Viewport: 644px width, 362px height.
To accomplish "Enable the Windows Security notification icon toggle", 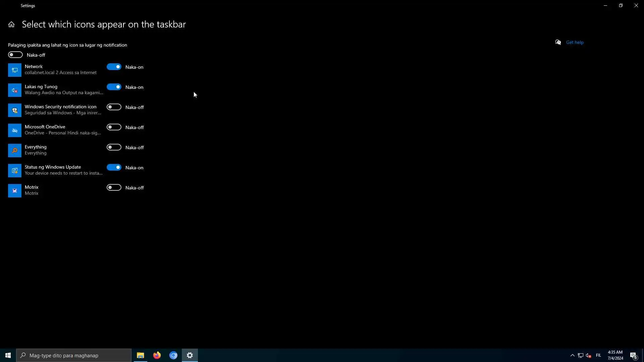I will [x=114, y=107].
